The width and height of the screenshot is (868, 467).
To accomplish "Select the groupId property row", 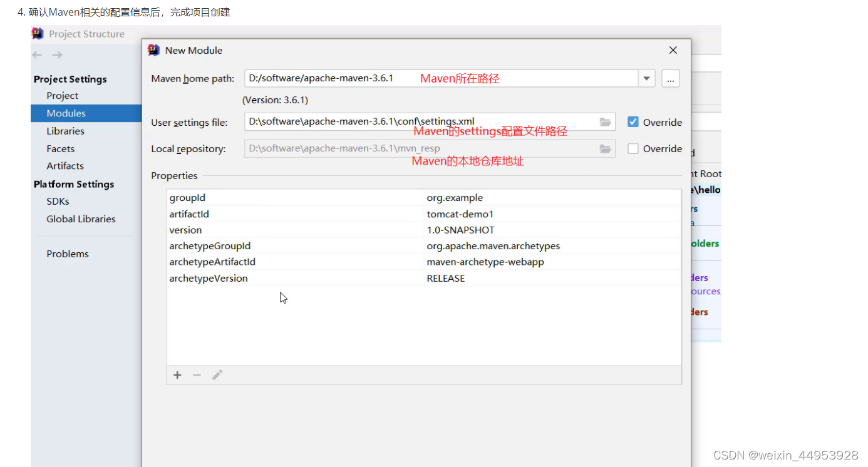I will click(424, 198).
